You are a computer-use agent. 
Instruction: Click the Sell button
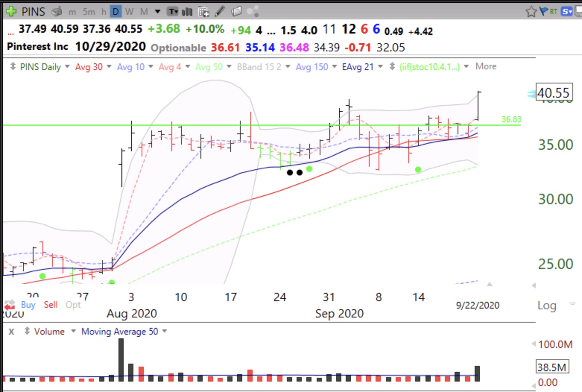(51, 305)
